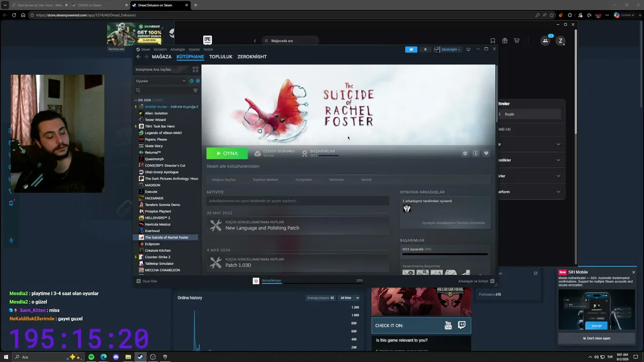
Task: Open Arkadaşlar ve Sohbet
Action: coord(476,281)
